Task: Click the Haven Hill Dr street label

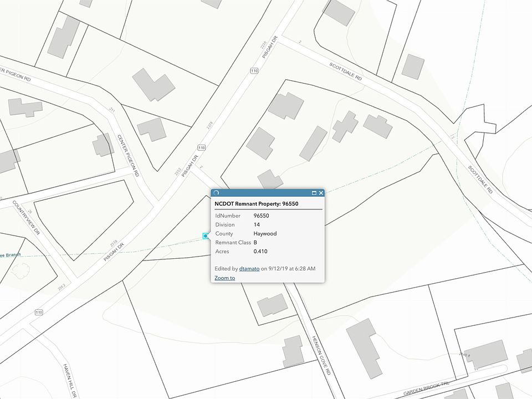Action: coord(70,380)
